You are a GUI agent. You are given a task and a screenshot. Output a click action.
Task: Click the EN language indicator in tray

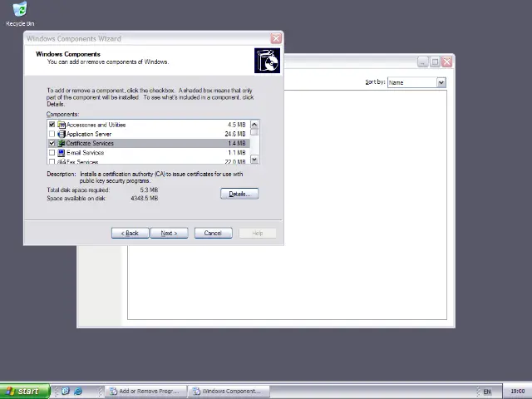[487, 392]
